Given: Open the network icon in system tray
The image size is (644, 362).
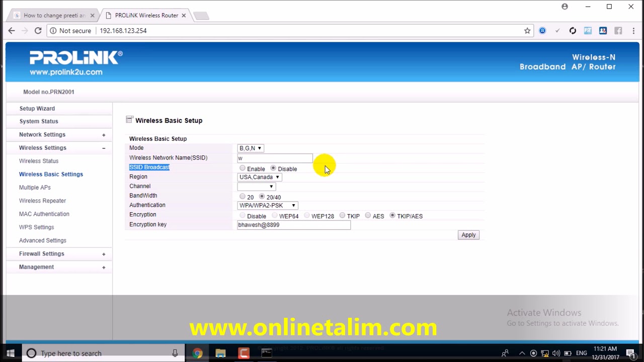Looking at the screenshot, I should pyautogui.click(x=545, y=353).
